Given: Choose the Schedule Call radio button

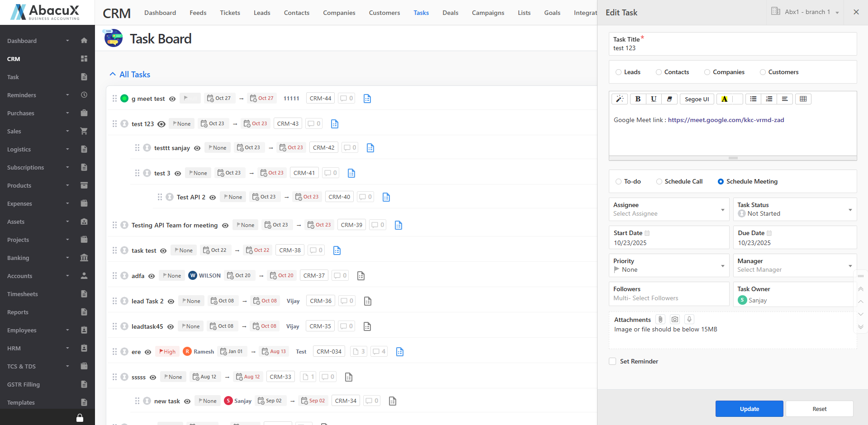Looking at the screenshot, I should [659, 181].
